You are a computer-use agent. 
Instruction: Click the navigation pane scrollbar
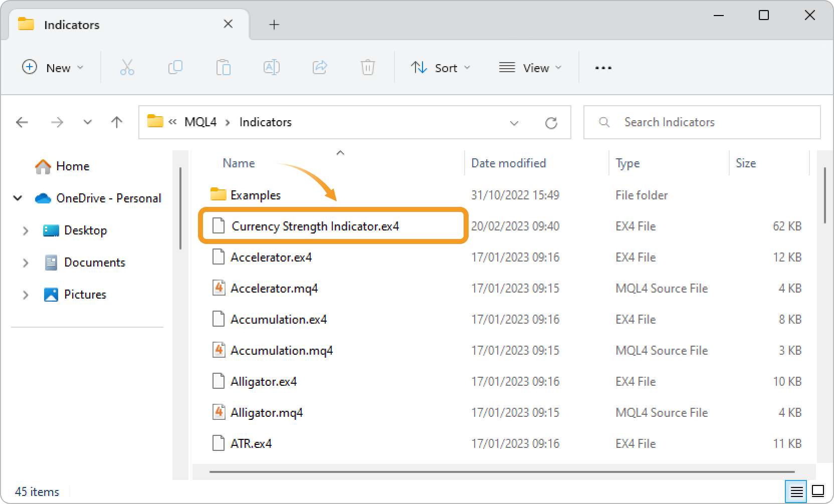pyautogui.click(x=180, y=208)
